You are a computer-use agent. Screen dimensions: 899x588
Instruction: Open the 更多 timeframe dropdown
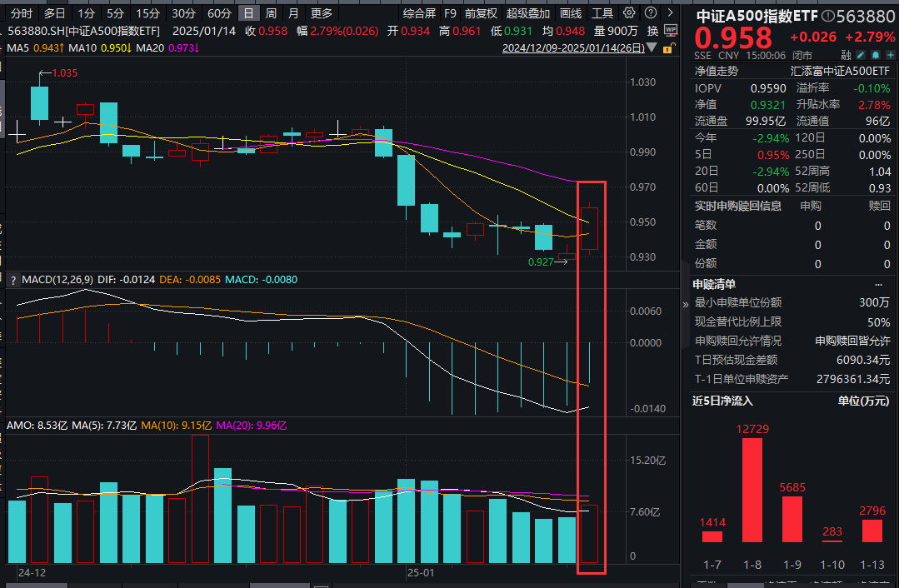pyautogui.click(x=322, y=12)
